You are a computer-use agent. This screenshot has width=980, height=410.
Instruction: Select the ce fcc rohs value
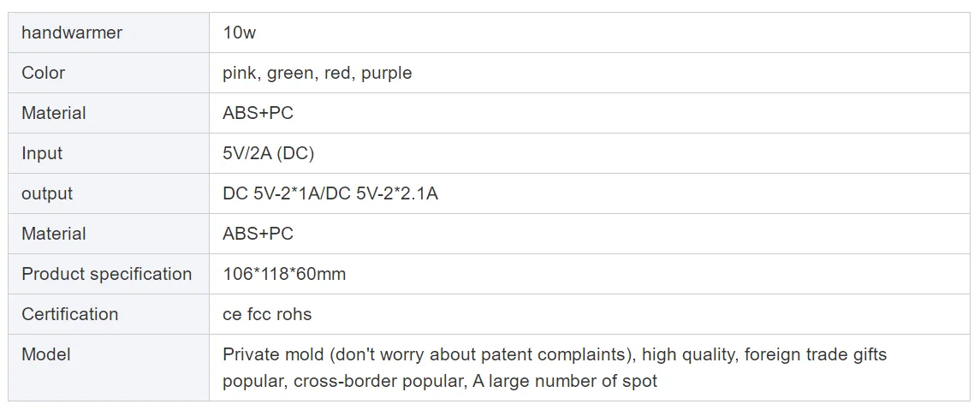pyautogui.click(x=267, y=314)
